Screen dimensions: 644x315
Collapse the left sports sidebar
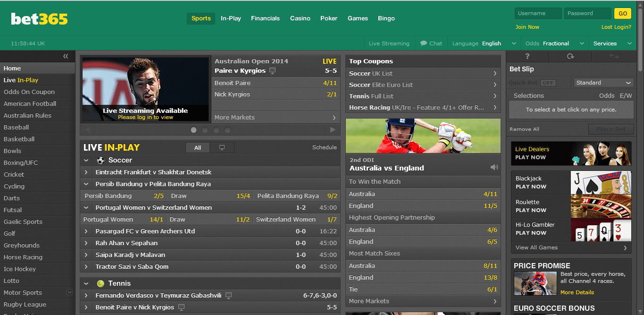pyautogui.click(x=66, y=56)
